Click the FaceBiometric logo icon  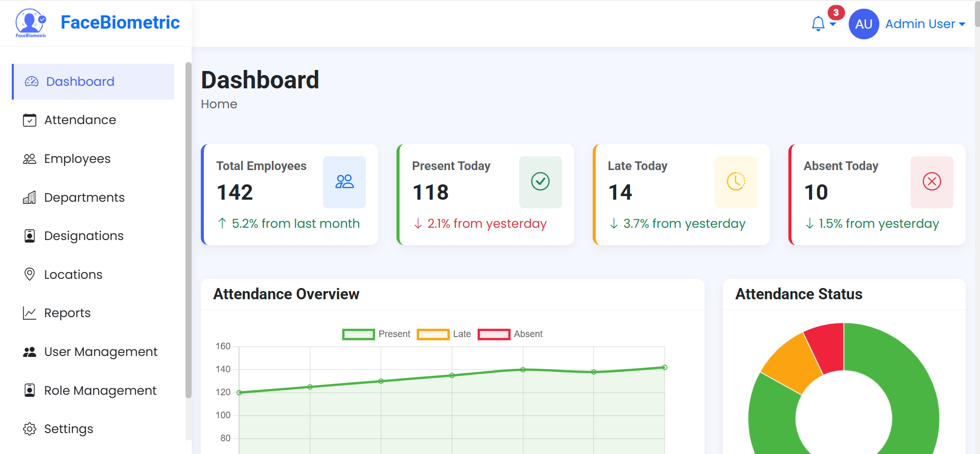pyautogui.click(x=31, y=23)
